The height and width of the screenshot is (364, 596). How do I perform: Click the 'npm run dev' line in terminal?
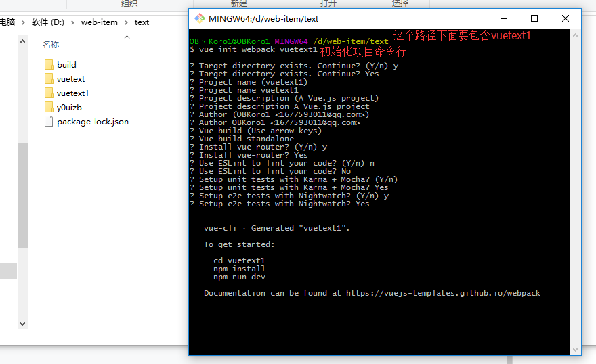pos(239,277)
